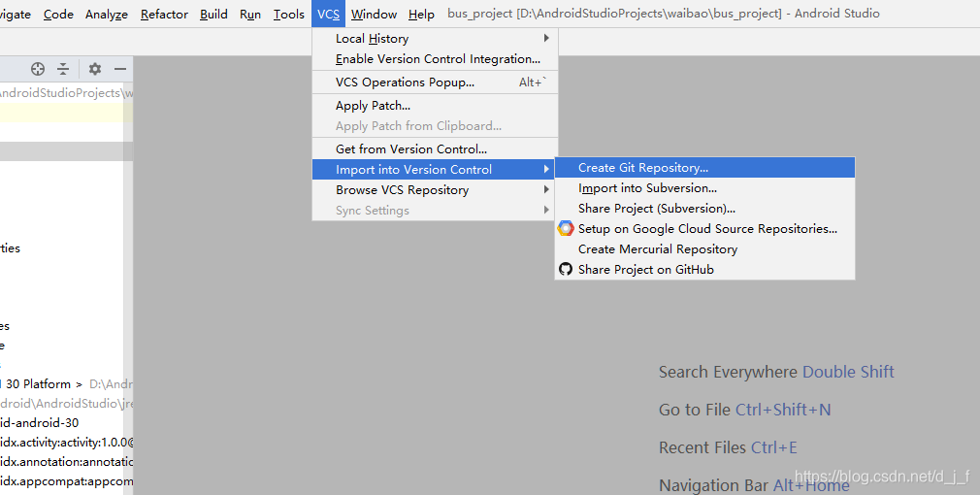Click Import into Version Control item
Image resolution: width=980 pixels, height=495 pixels.
click(x=435, y=170)
